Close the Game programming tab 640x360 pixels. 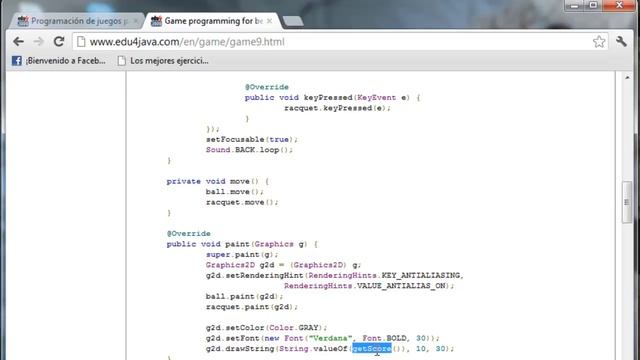pos(269,21)
